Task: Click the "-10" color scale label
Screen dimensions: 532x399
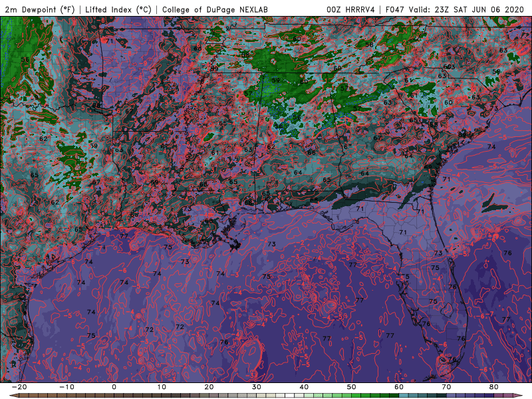Action: point(66,387)
